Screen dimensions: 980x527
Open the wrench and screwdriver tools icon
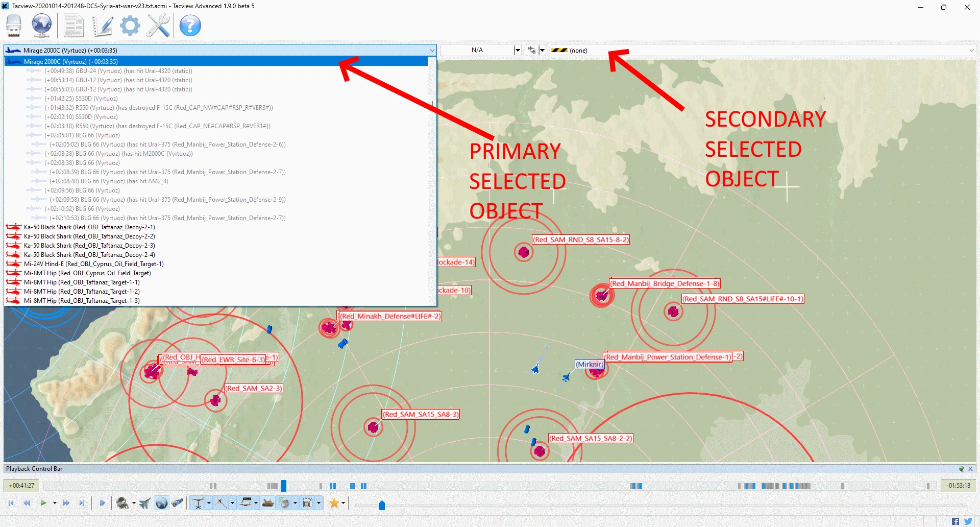(158, 26)
